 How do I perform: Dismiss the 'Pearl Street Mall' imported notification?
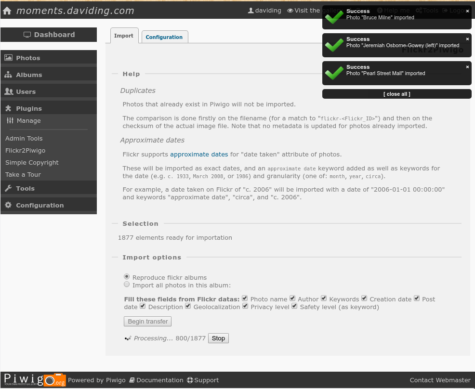tap(467, 67)
